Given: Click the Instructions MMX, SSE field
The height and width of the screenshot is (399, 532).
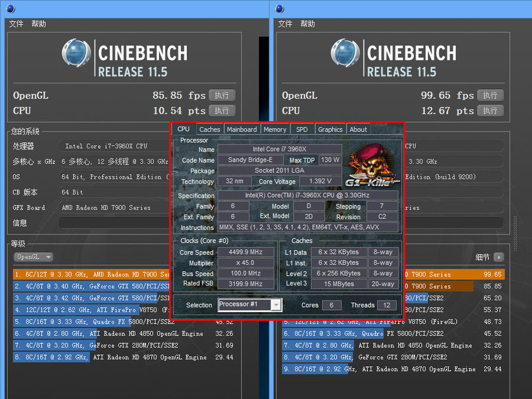Looking at the screenshot, I should (x=307, y=227).
